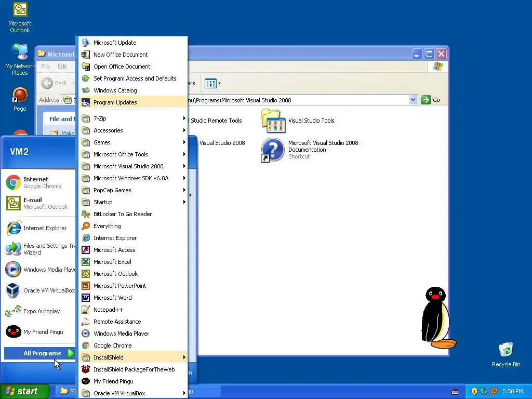This screenshot has width=532, height=399.
Task: Open Internet Explorer from All Programs list
Action: click(x=133, y=238)
